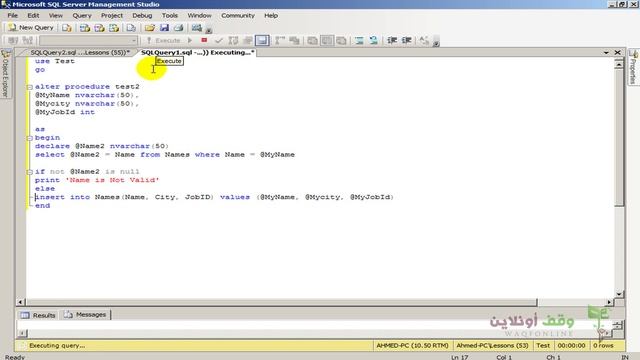Open the View menu
The height and width of the screenshot is (360, 640).
(x=56, y=16)
